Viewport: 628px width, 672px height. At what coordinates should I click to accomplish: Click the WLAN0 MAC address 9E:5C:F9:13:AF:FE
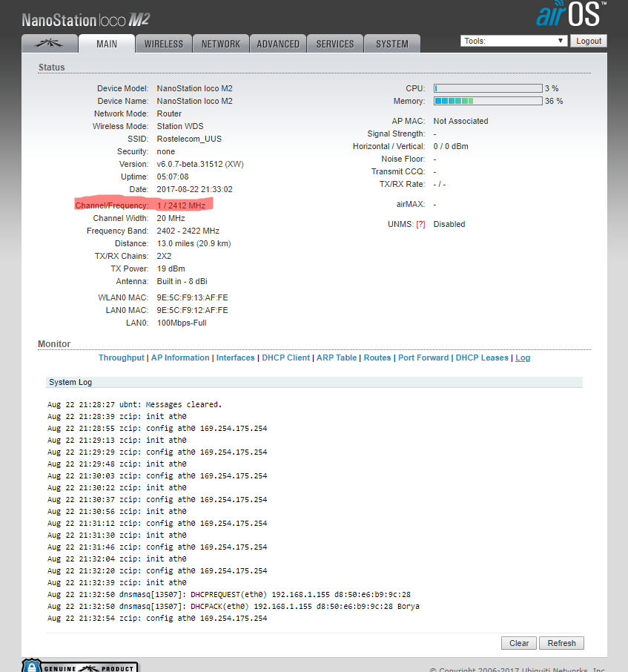pyautogui.click(x=192, y=297)
